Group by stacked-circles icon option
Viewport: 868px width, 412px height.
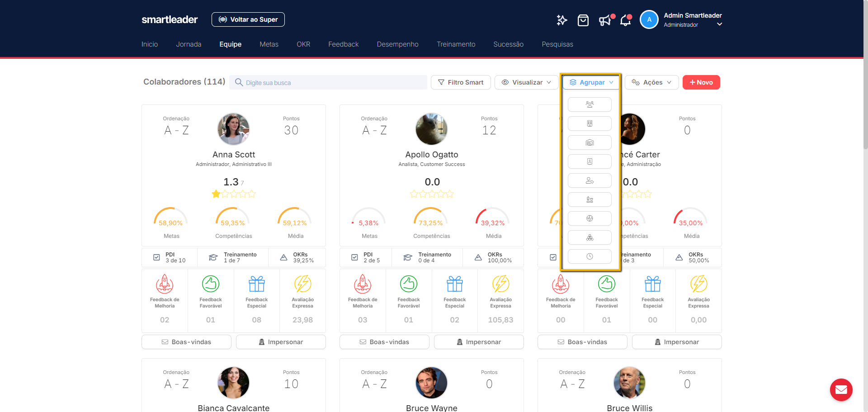click(x=590, y=237)
